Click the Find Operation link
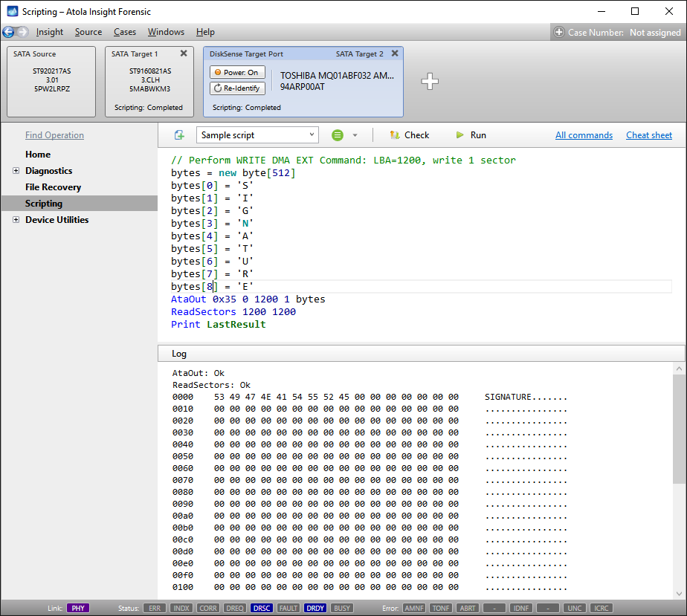 (x=54, y=134)
